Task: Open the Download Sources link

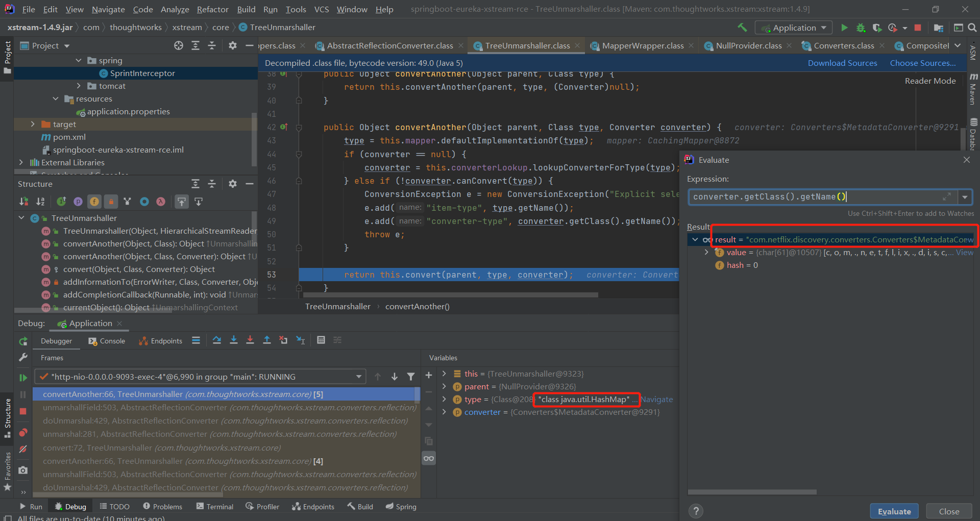Action: pyautogui.click(x=842, y=63)
